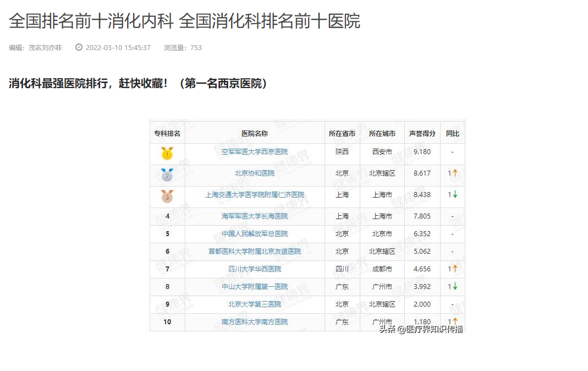Click the province cell 陕西
The height and width of the screenshot is (371, 588).
click(342, 151)
